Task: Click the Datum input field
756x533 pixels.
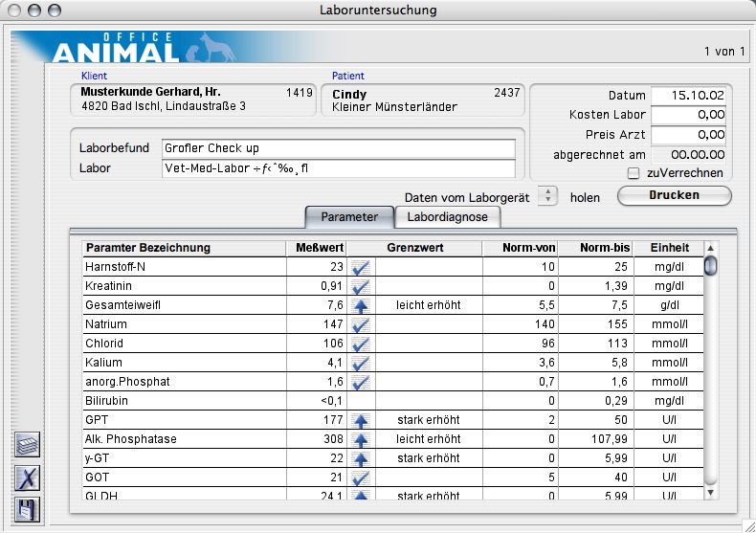Action: [687, 96]
